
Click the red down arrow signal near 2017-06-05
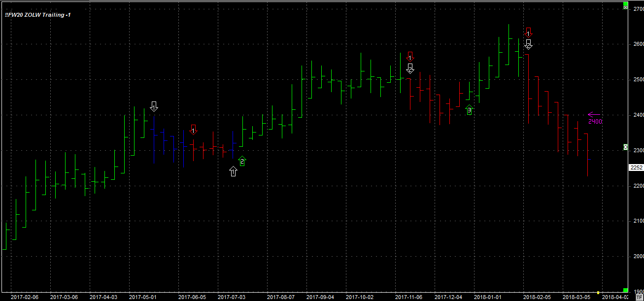pos(193,129)
